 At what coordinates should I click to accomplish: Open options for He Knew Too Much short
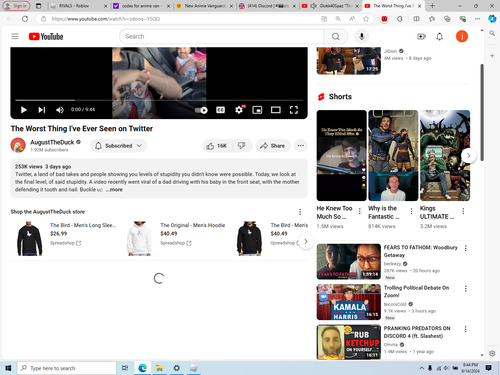(x=360, y=211)
